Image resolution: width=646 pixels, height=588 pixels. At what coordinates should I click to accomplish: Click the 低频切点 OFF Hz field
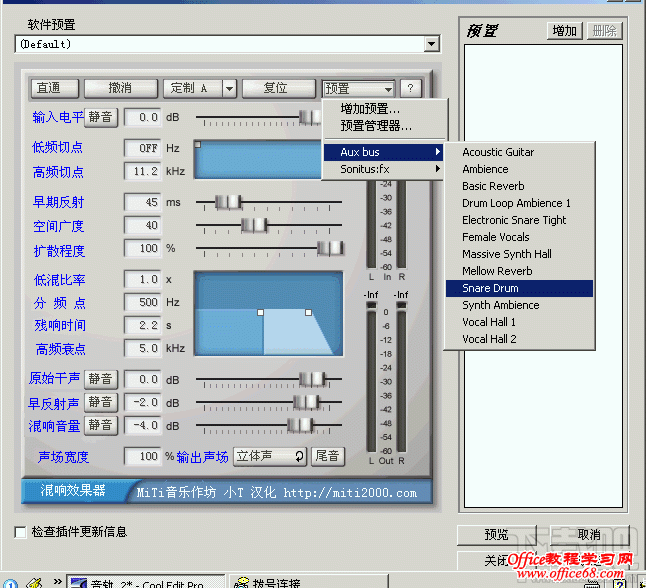pos(143,148)
